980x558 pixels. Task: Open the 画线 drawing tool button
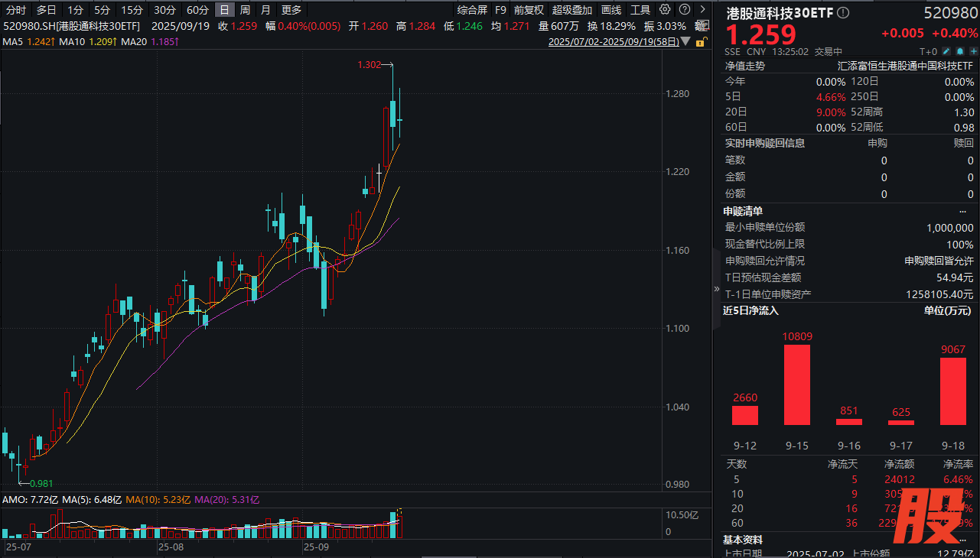611,10
